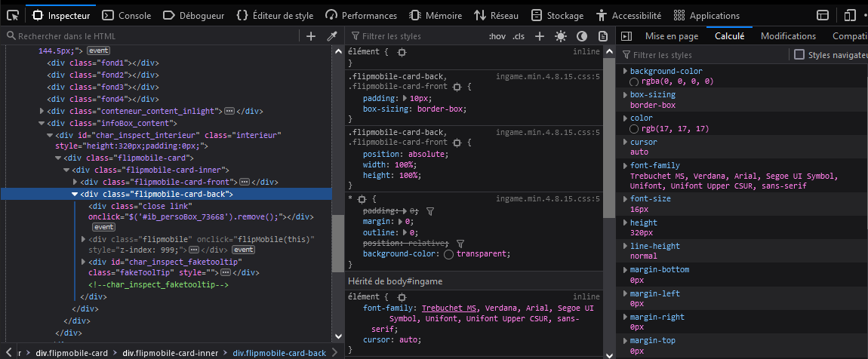
Task: Expand the font-family computed property
Action: 624,165
